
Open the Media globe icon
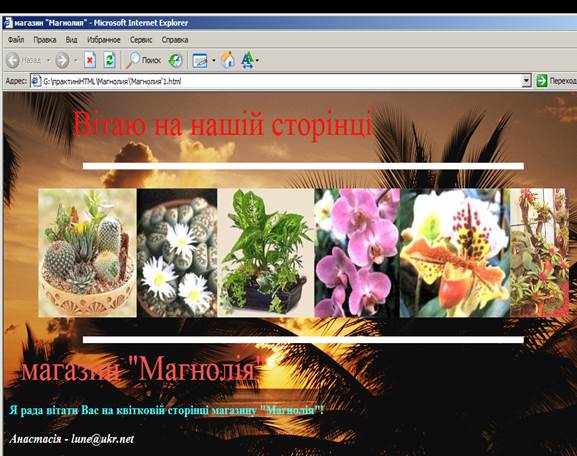point(176,60)
